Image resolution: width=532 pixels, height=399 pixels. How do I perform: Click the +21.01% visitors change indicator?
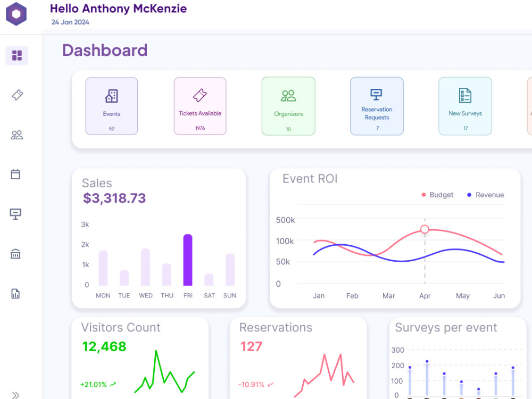(x=98, y=385)
